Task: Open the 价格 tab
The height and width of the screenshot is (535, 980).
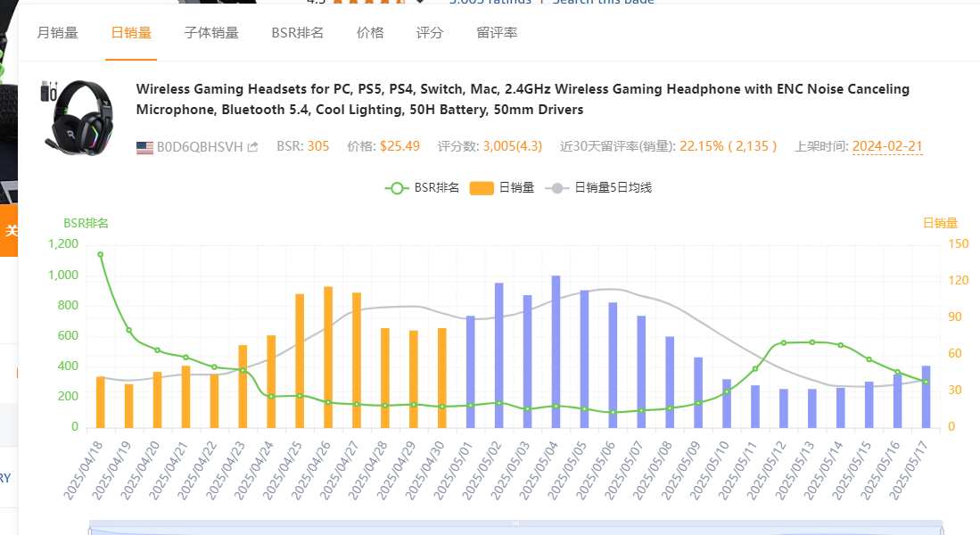Action: coord(370,33)
